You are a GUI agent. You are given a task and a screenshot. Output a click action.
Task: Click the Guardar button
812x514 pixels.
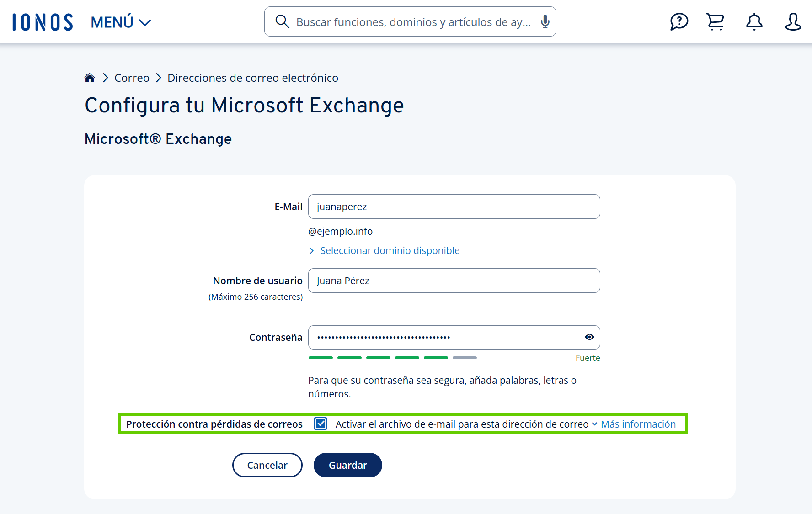tap(347, 465)
